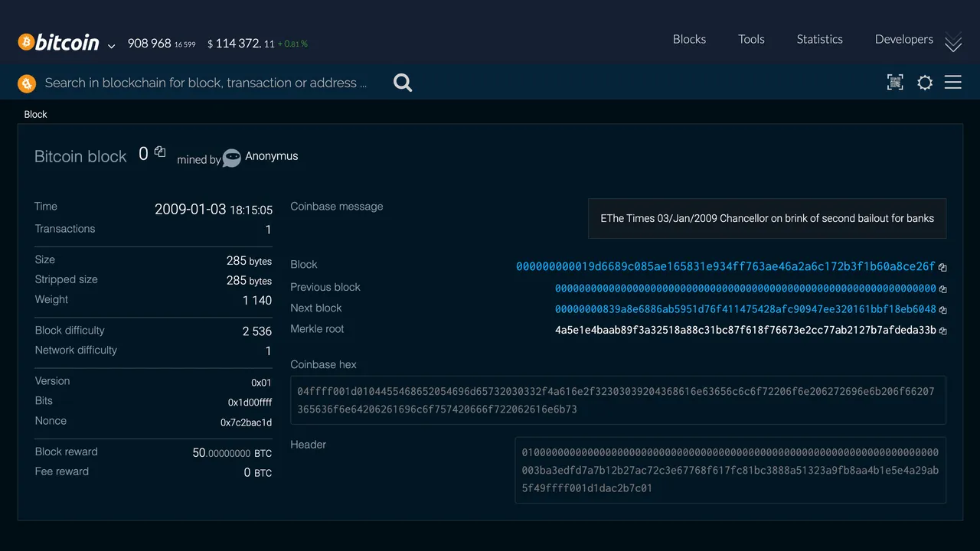The image size is (980, 551).
Task: Click the Fee reward value 0 BTC
Action: click(x=258, y=473)
